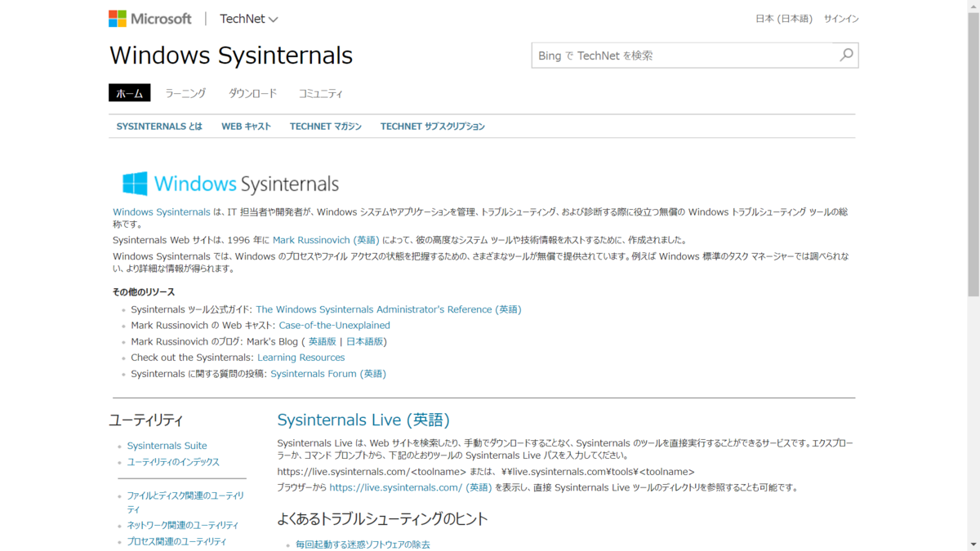The width and height of the screenshot is (980, 551).
Task: Open the ダウンロード tab
Action: tap(252, 93)
